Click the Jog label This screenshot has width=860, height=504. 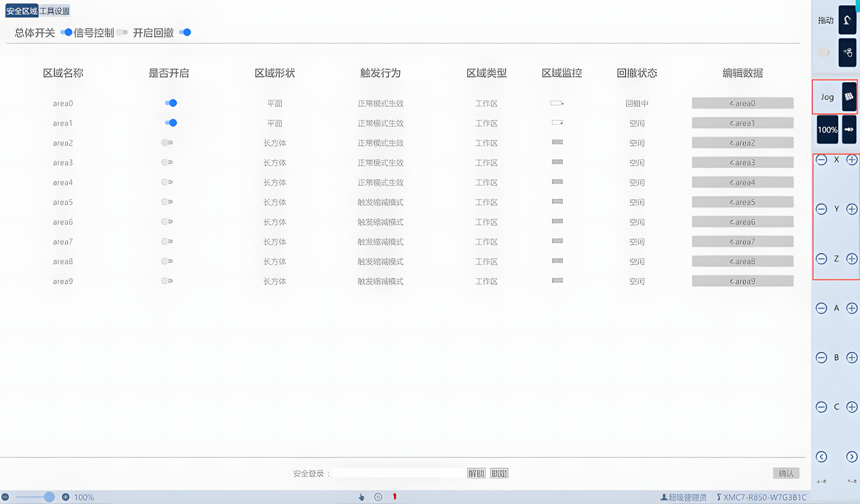[x=827, y=97]
